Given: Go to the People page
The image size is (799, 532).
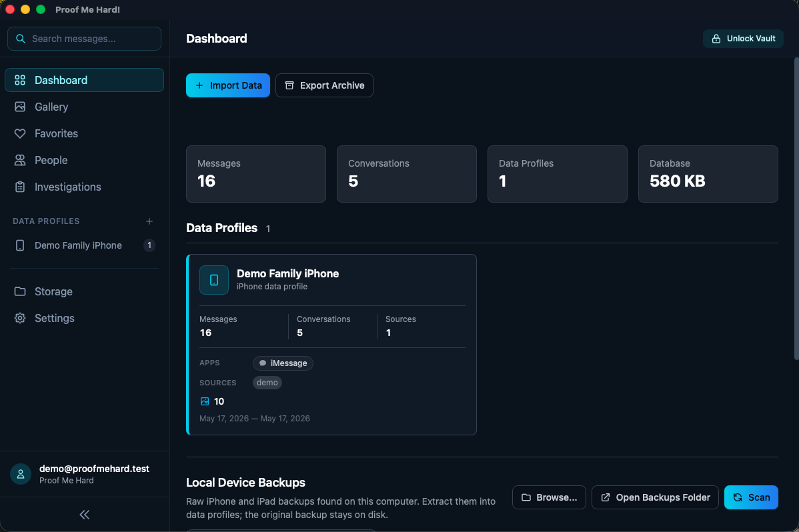Looking at the screenshot, I should [85, 160].
